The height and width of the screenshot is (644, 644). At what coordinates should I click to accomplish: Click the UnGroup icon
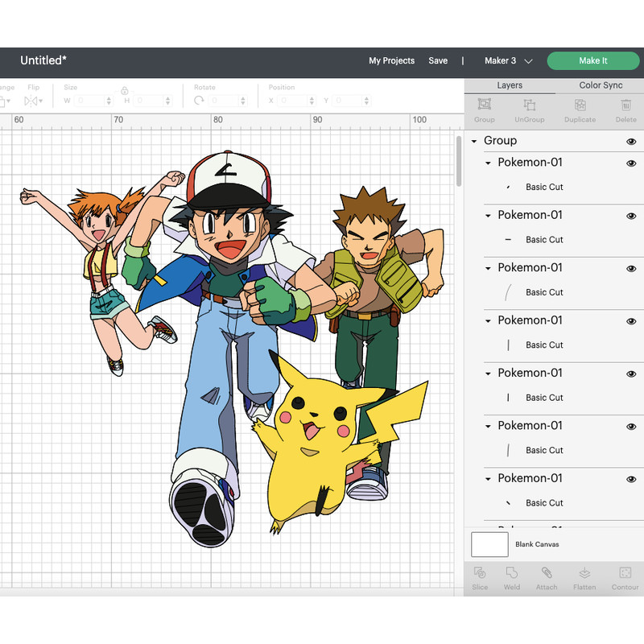(x=529, y=109)
